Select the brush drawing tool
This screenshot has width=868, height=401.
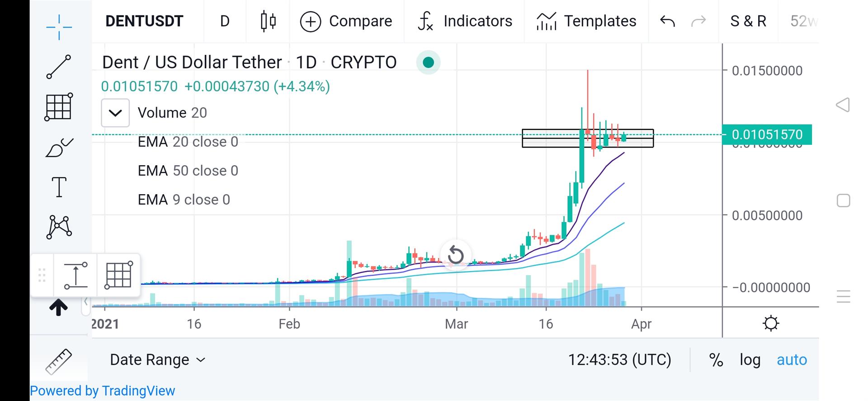(59, 147)
